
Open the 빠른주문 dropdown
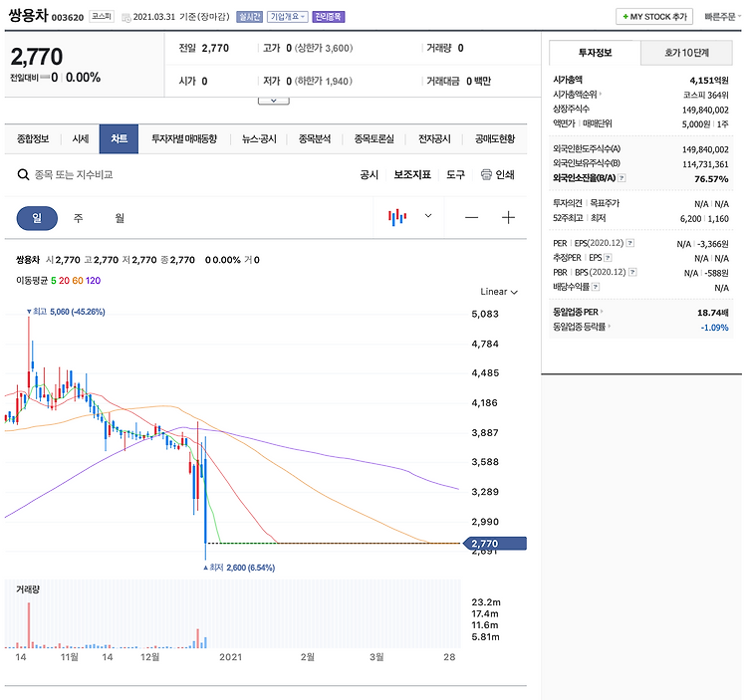click(x=723, y=17)
